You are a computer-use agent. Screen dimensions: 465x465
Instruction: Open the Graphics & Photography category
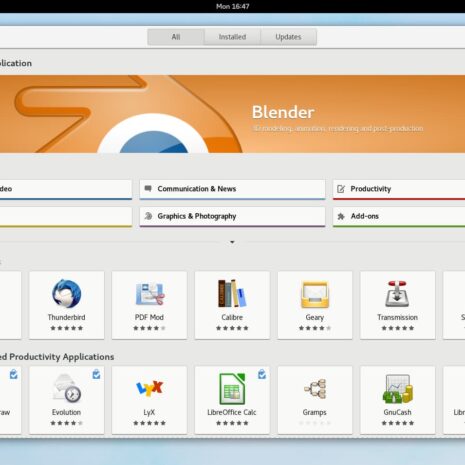click(232, 217)
